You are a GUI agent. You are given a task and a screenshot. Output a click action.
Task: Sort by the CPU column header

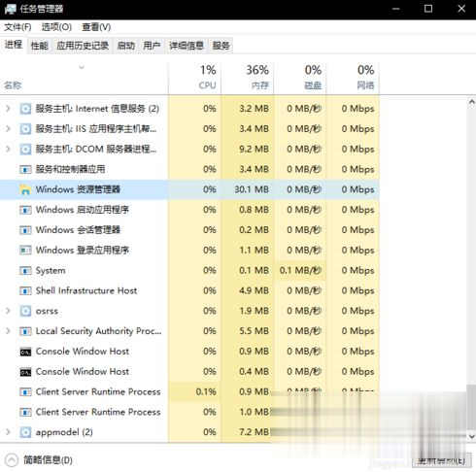tap(195, 78)
